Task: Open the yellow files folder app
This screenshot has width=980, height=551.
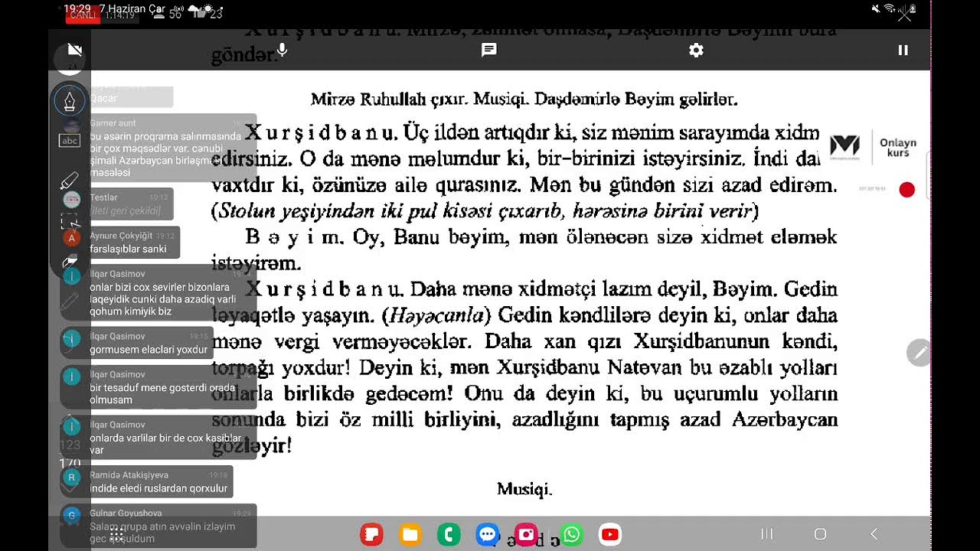Action: point(410,534)
